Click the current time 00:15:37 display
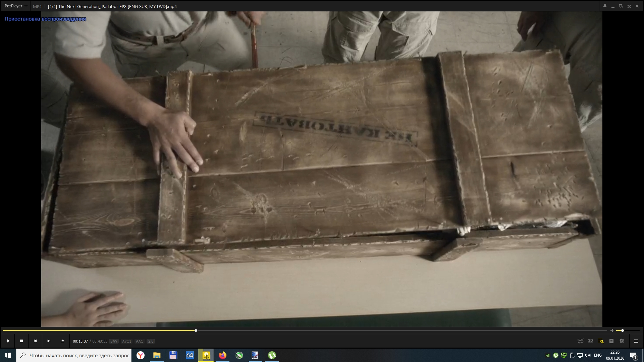 click(x=80, y=341)
